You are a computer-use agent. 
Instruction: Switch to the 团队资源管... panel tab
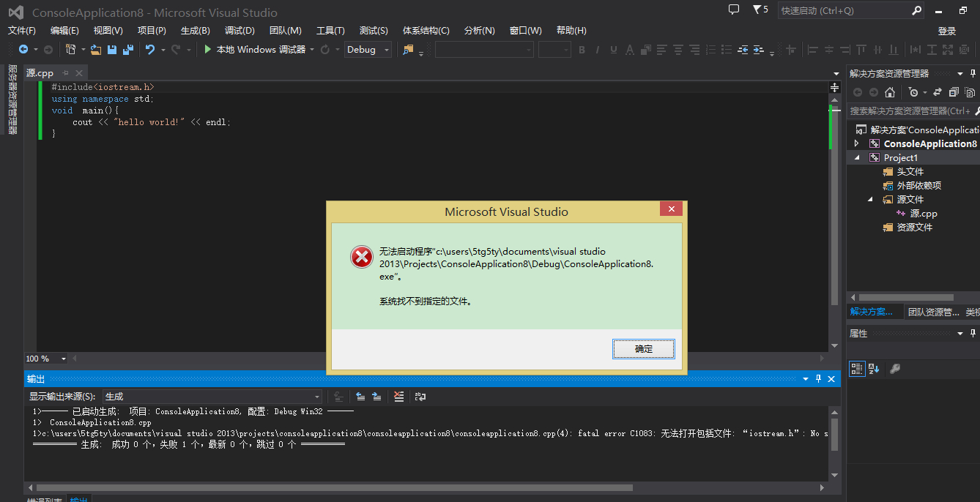(933, 312)
